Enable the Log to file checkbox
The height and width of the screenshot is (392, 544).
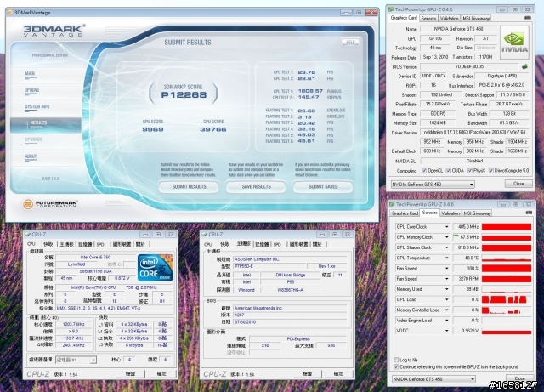pyautogui.click(x=396, y=360)
